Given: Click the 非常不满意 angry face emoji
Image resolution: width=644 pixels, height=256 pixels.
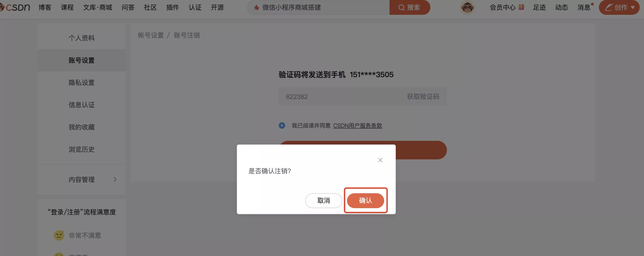Looking at the screenshot, I should (x=59, y=235).
